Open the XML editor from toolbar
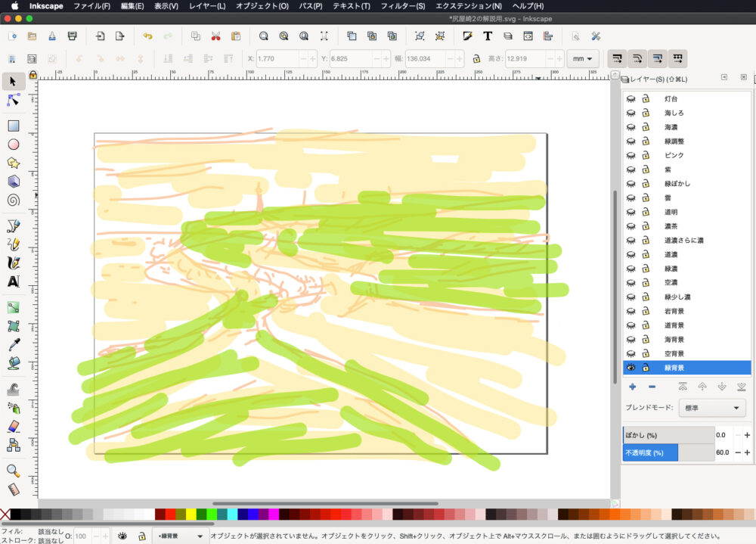Viewport: 756px width, 544px height. point(528,36)
